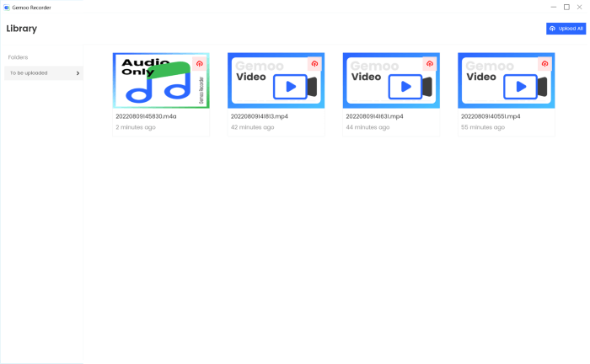Click the 55 minutes ago timestamp
Image resolution: width=590 pixels, height=364 pixels.
483,127
